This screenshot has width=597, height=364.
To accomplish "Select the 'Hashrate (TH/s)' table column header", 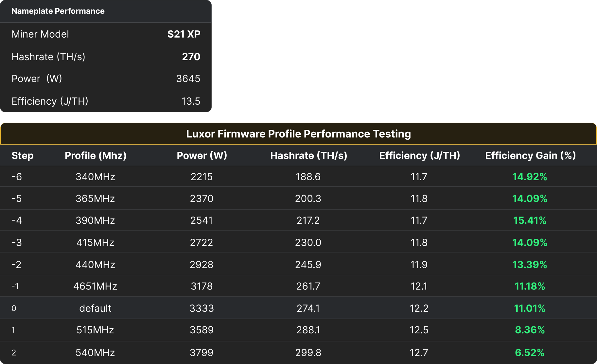I will [308, 155].
